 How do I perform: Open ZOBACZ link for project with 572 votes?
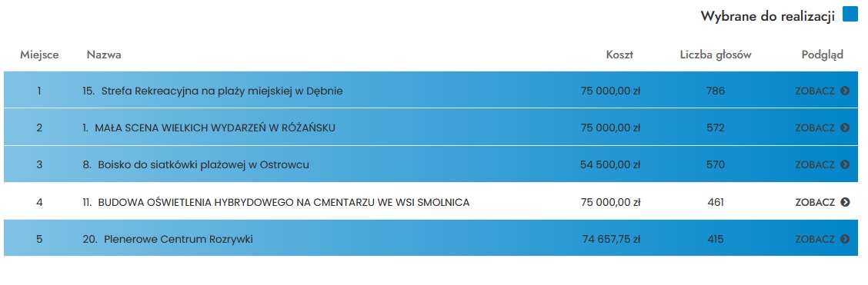tap(822, 128)
